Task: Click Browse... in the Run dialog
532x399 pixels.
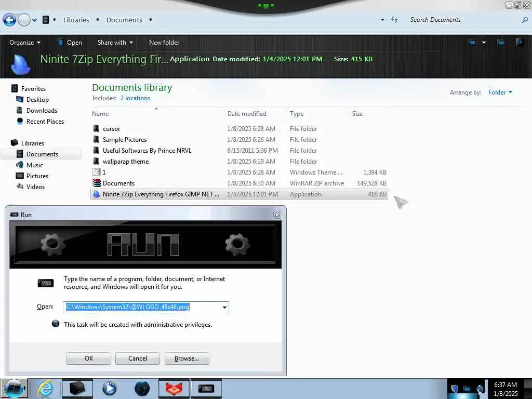Action: [x=187, y=358]
